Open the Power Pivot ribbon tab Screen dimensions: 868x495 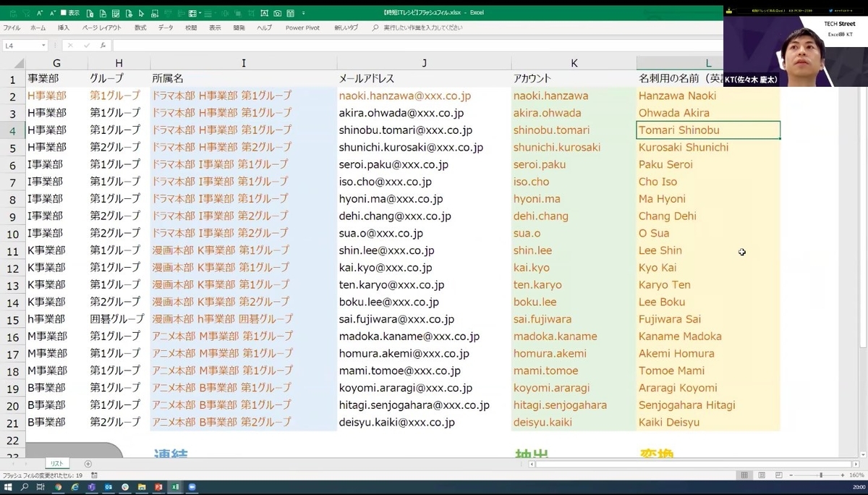coord(302,27)
